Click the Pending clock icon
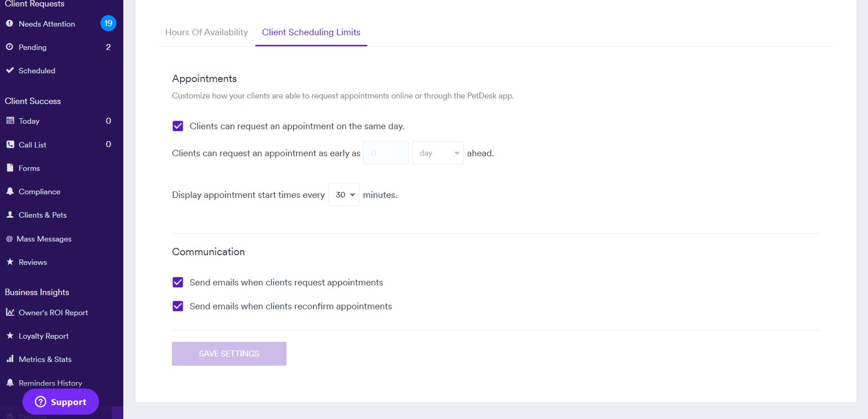This screenshot has height=419, width=868. click(9, 47)
